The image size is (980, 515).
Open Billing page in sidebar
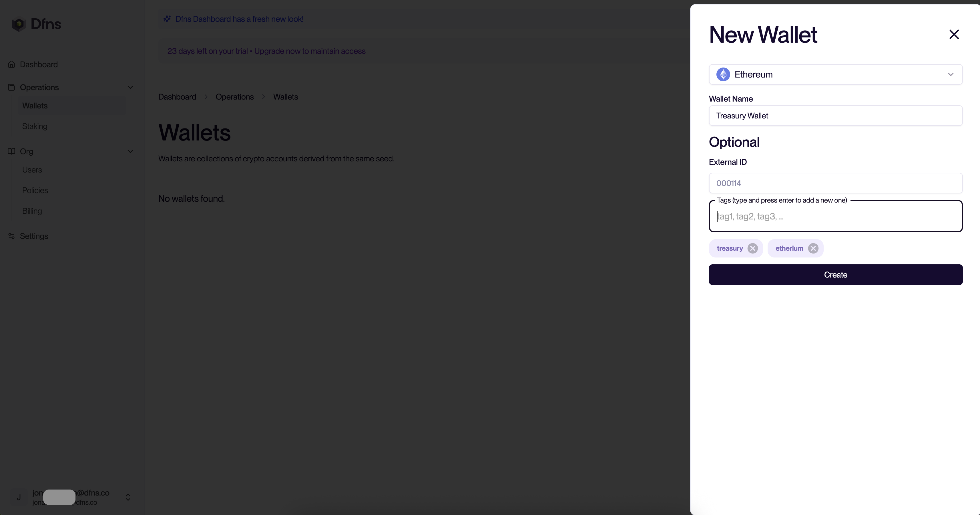(x=32, y=211)
